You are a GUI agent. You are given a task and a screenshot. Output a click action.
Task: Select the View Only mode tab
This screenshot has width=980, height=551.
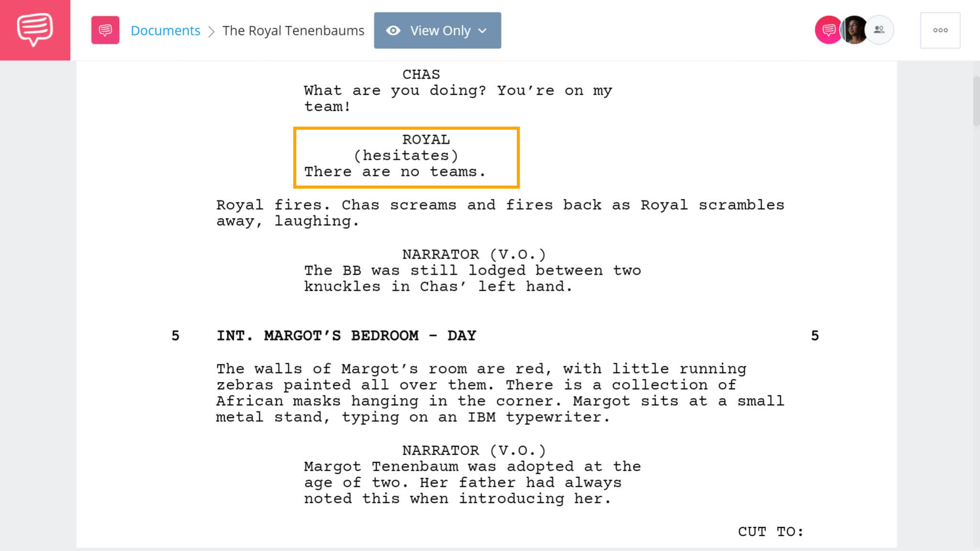tap(437, 30)
